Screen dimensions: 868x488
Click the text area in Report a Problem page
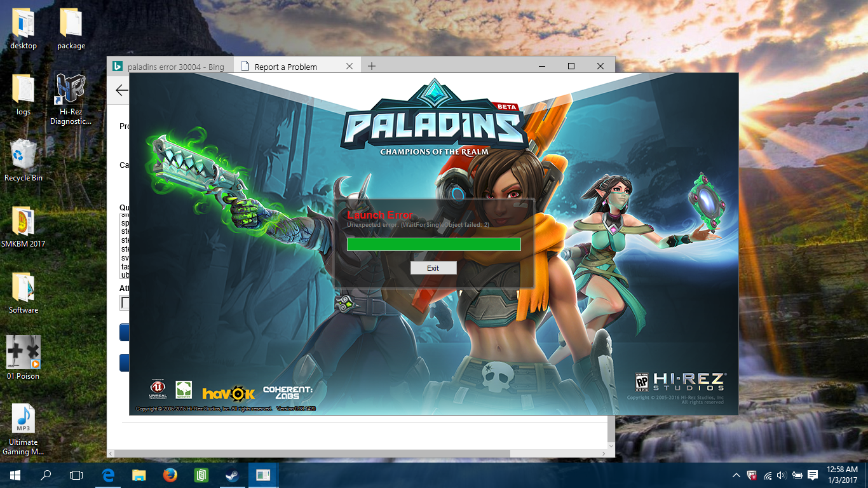coord(124,247)
